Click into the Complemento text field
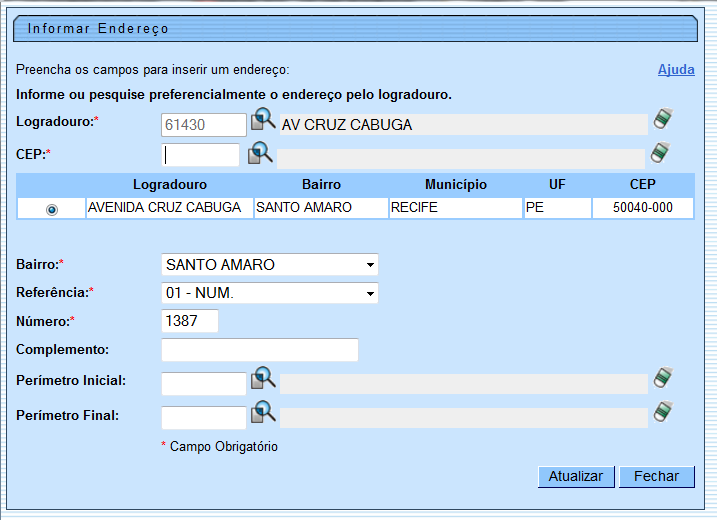 click(x=259, y=349)
